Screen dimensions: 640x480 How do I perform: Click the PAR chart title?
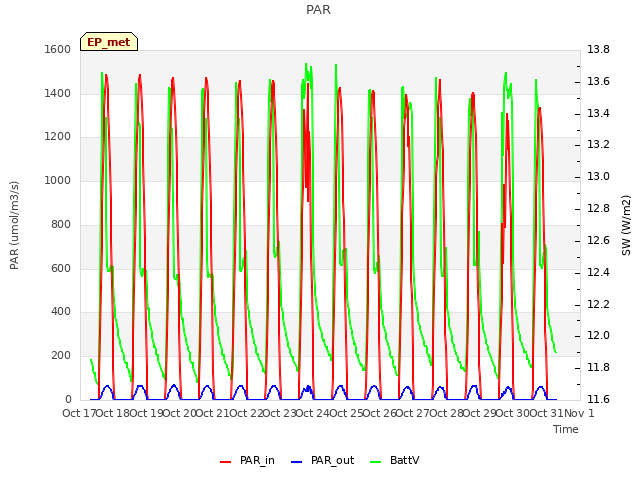click(x=318, y=10)
